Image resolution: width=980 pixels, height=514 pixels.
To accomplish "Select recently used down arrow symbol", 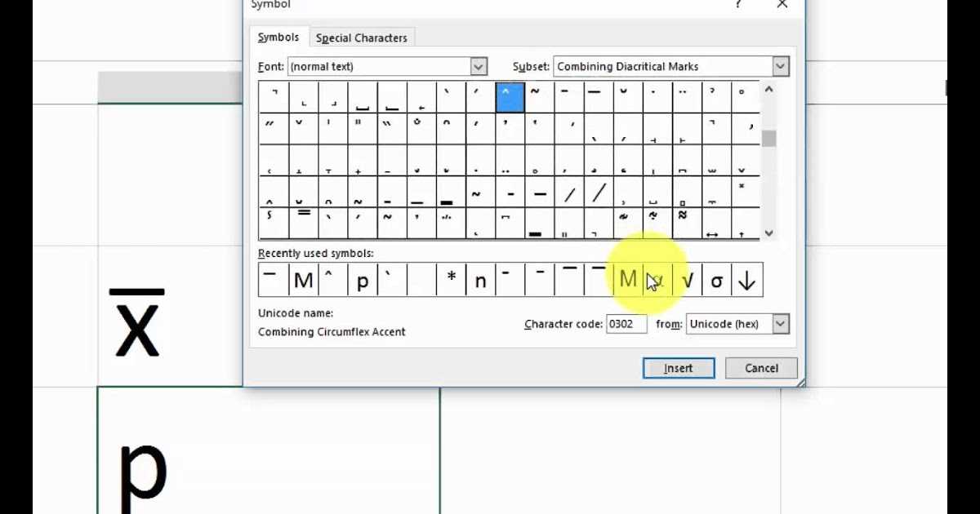I will (746, 280).
